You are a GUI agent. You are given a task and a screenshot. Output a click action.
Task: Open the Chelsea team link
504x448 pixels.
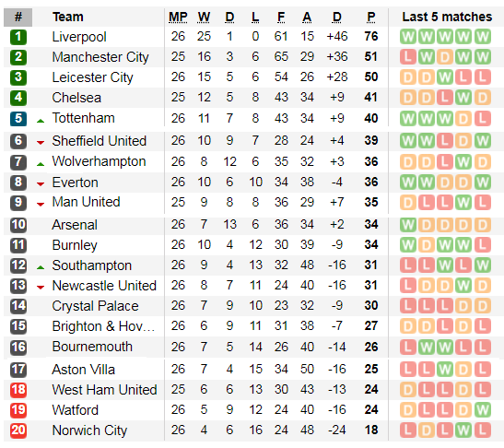click(x=76, y=98)
